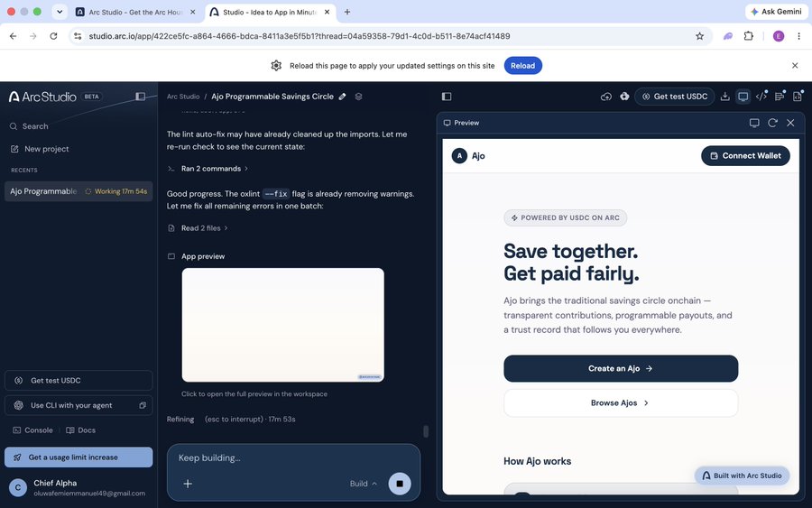Focus the Keep building prompt field
812x508 pixels.
tap(293, 457)
